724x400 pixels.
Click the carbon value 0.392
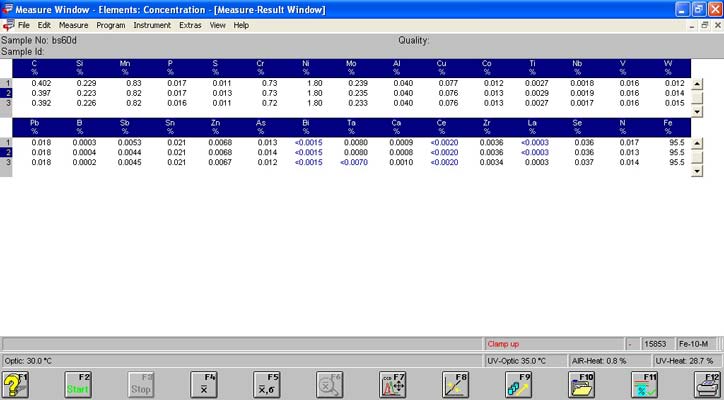click(41, 103)
